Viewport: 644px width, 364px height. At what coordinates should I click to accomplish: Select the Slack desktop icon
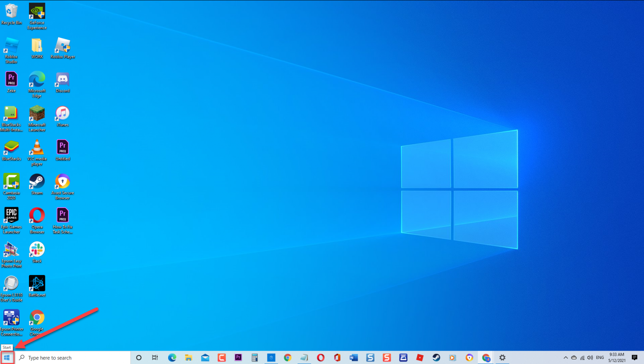[37, 252]
